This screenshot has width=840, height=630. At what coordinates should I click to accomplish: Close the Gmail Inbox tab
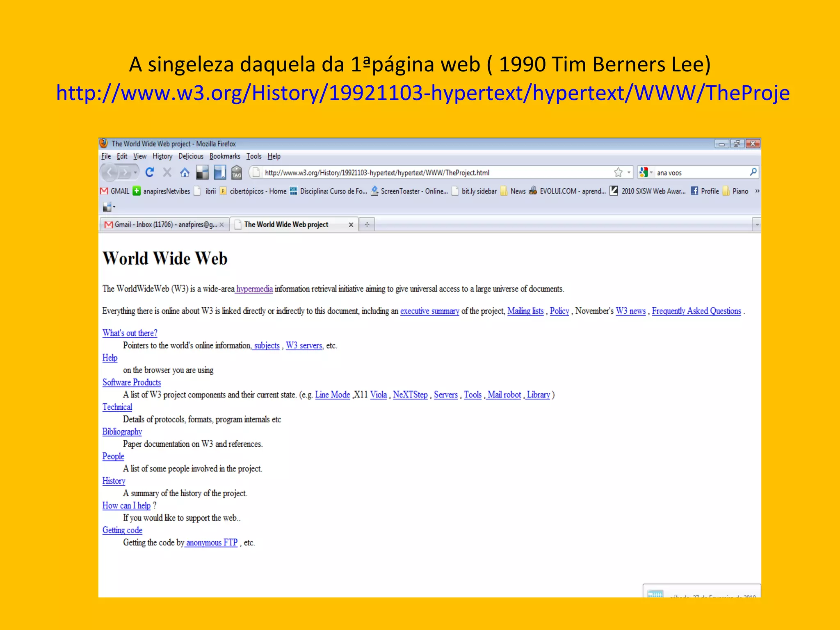coord(221,225)
